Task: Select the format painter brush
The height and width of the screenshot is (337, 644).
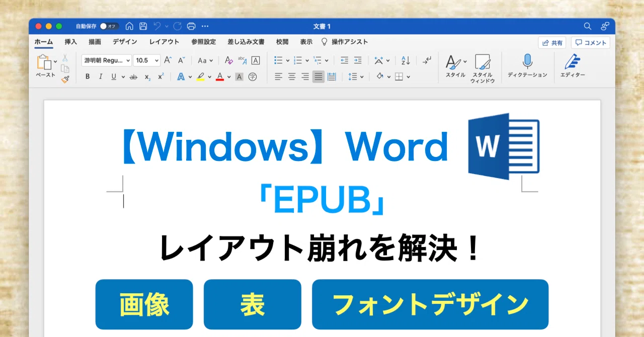Action: click(x=65, y=79)
